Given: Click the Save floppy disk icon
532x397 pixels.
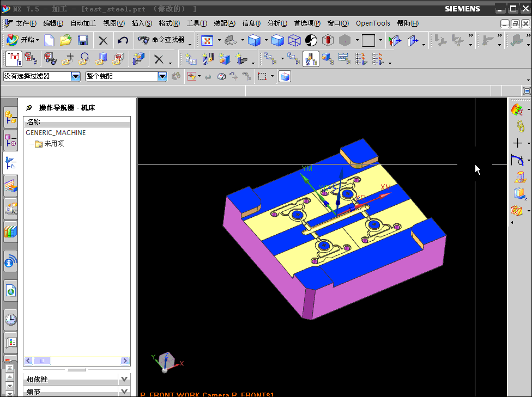Looking at the screenshot, I should pos(83,40).
